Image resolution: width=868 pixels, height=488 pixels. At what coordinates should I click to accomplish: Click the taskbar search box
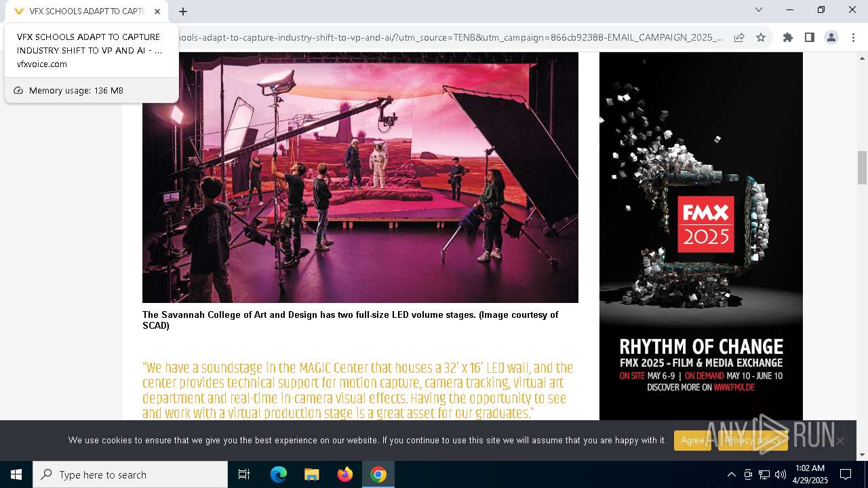point(130,474)
